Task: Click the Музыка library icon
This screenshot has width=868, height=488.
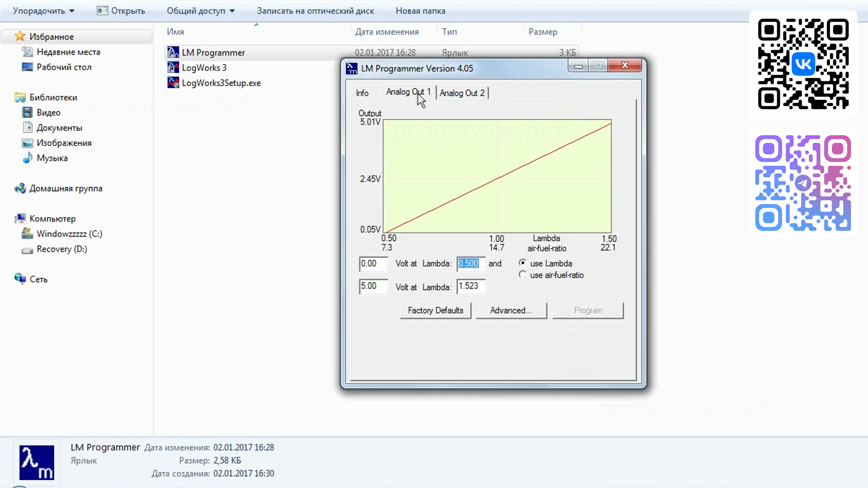Action: click(28, 158)
